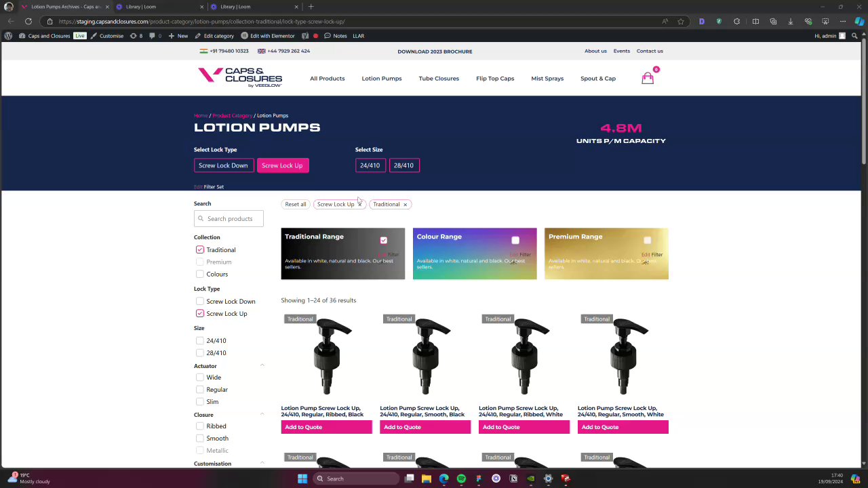The image size is (868, 488).
Task: Open All Products menu
Action: tap(327, 79)
